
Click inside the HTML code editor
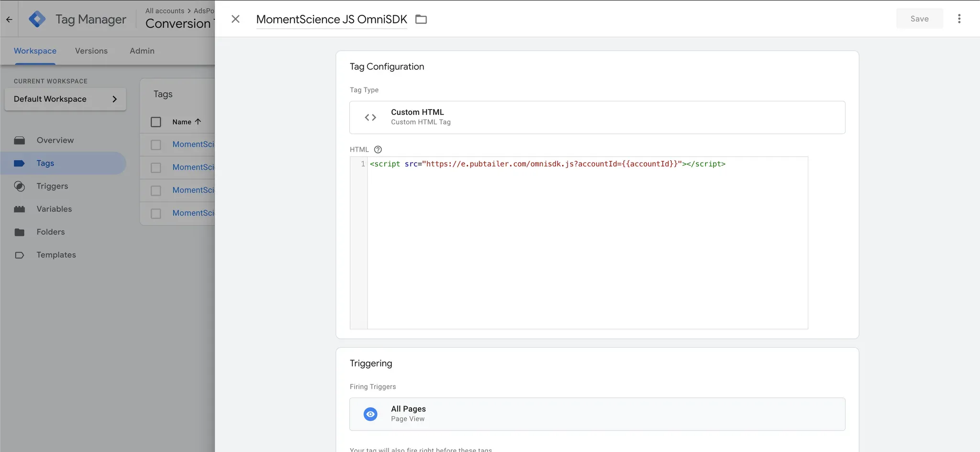point(588,243)
